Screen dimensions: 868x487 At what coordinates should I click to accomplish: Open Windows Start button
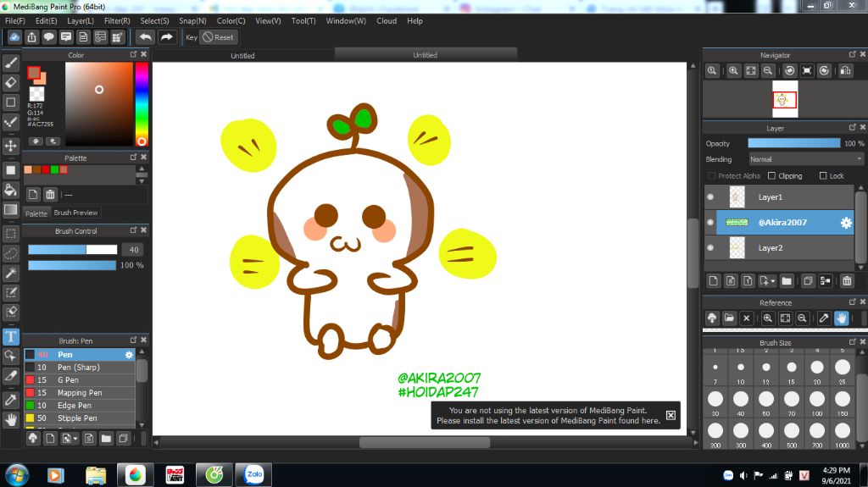pos(17,475)
